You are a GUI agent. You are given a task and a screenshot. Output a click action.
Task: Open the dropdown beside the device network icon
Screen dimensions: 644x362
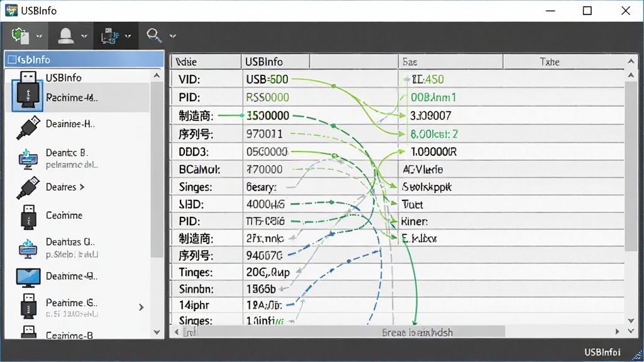click(x=128, y=36)
